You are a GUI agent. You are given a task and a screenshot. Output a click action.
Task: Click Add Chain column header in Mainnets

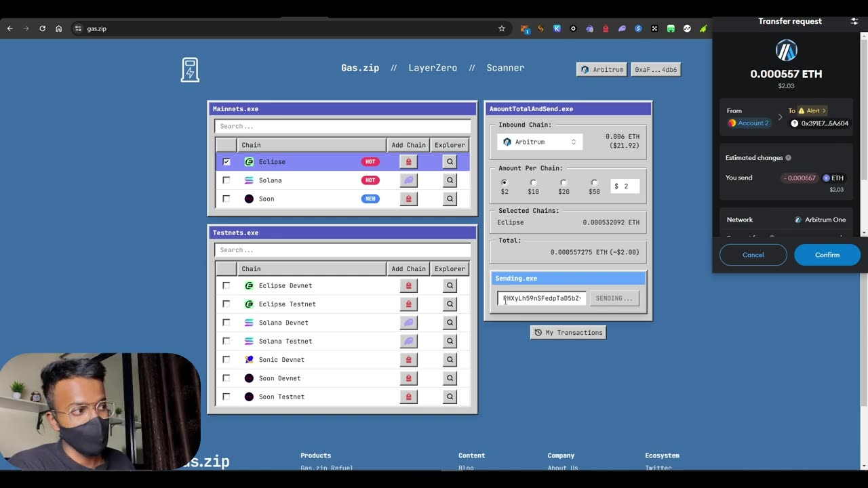pyautogui.click(x=408, y=145)
